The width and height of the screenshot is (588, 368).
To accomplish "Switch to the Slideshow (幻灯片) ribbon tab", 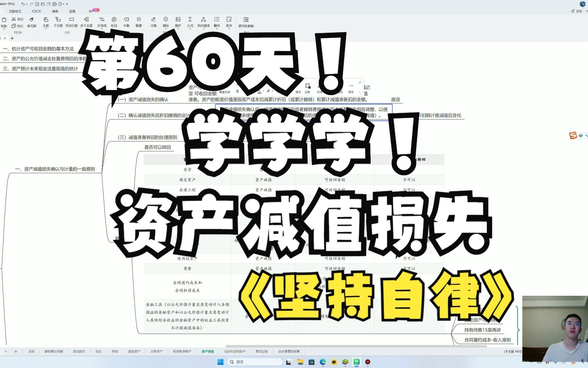I will tap(36, 11).
